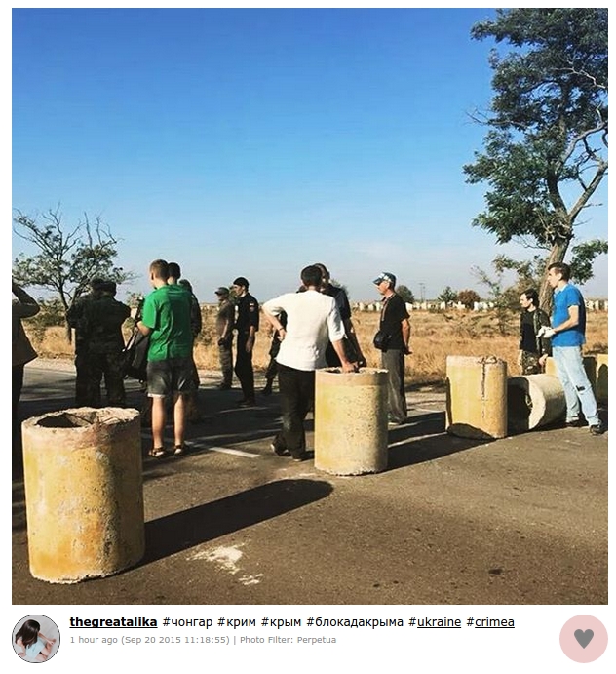Like the photo with the heart icon

click(x=584, y=638)
